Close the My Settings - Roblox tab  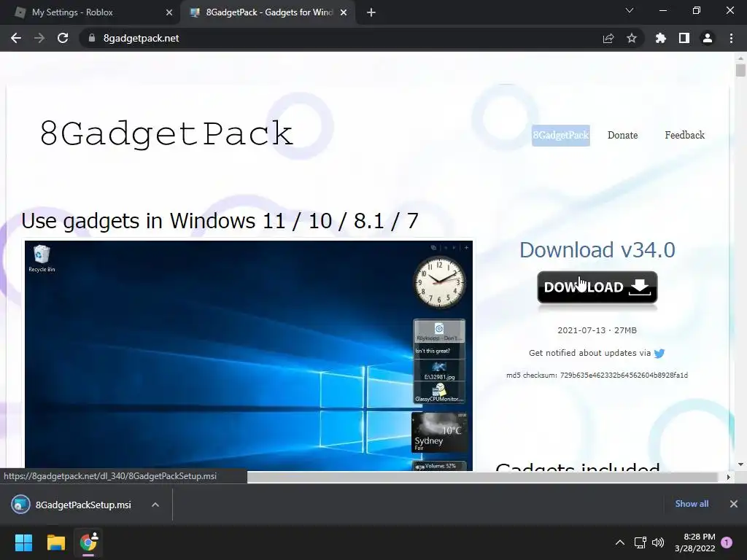[x=169, y=13]
